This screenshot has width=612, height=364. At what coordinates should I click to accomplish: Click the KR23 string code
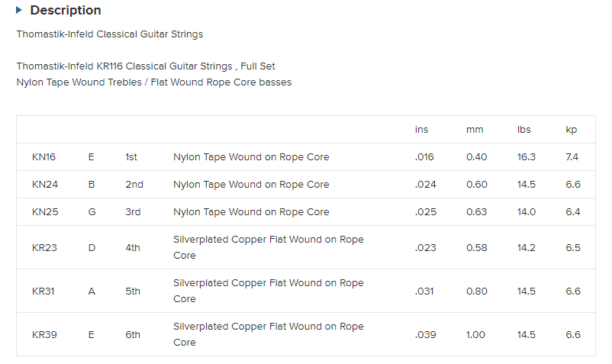coord(43,247)
